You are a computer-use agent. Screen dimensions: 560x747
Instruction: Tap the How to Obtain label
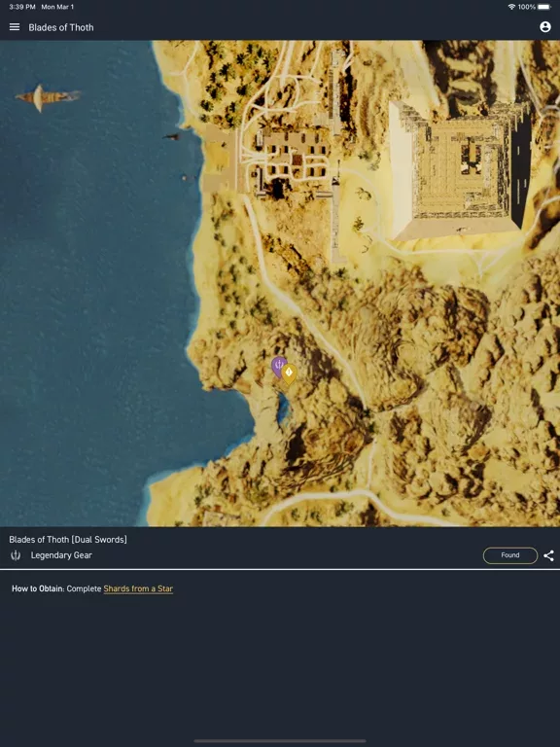38,588
